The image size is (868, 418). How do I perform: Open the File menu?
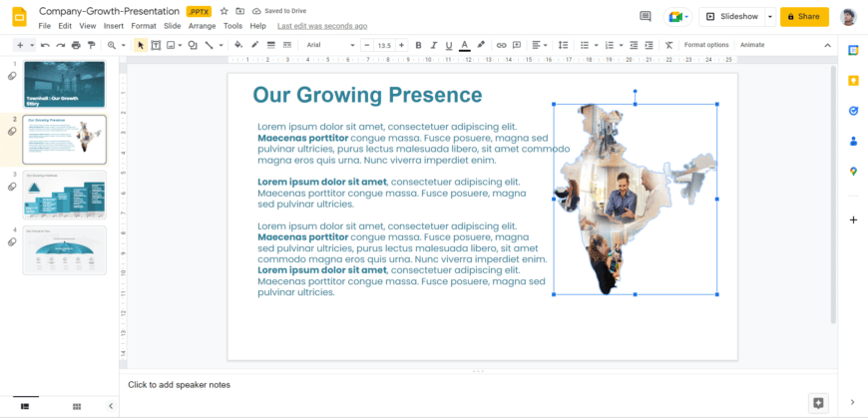click(x=44, y=26)
